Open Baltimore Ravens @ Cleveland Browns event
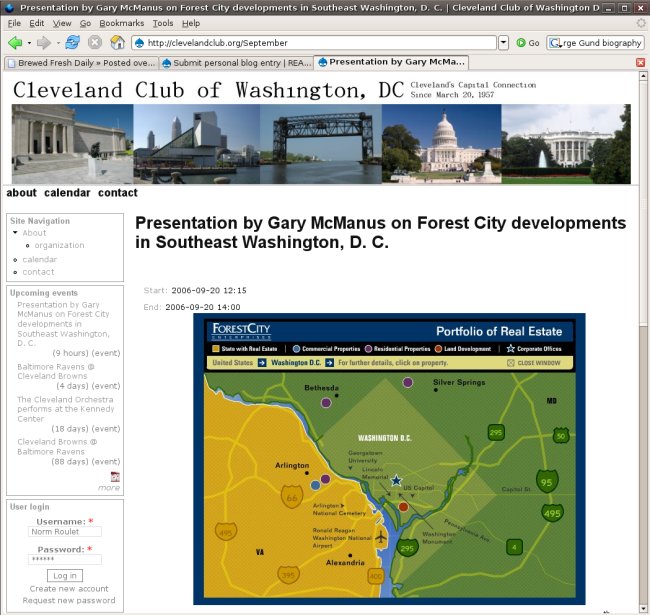The width and height of the screenshot is (650, 615). click(56, 371)
